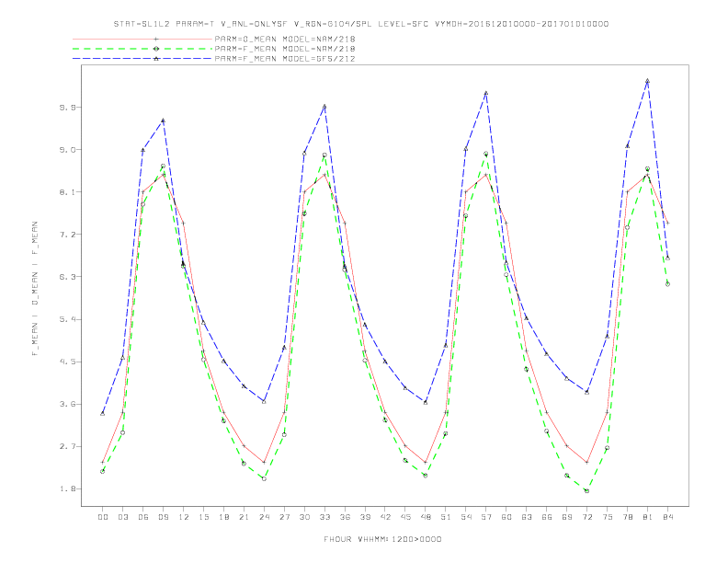
Task: Click the x-axis tick label 66
Action: click(x=547, y=517)
